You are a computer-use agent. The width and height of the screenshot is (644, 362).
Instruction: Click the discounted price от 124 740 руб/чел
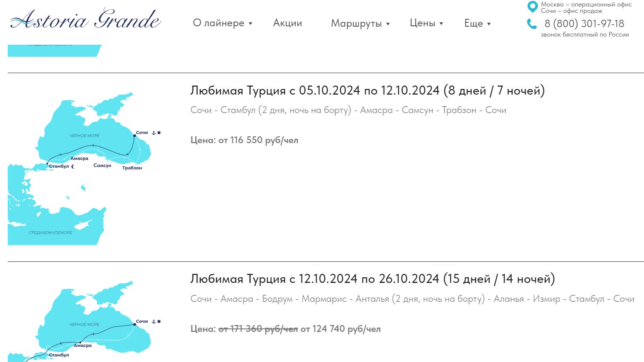click(x=341, y=329)
